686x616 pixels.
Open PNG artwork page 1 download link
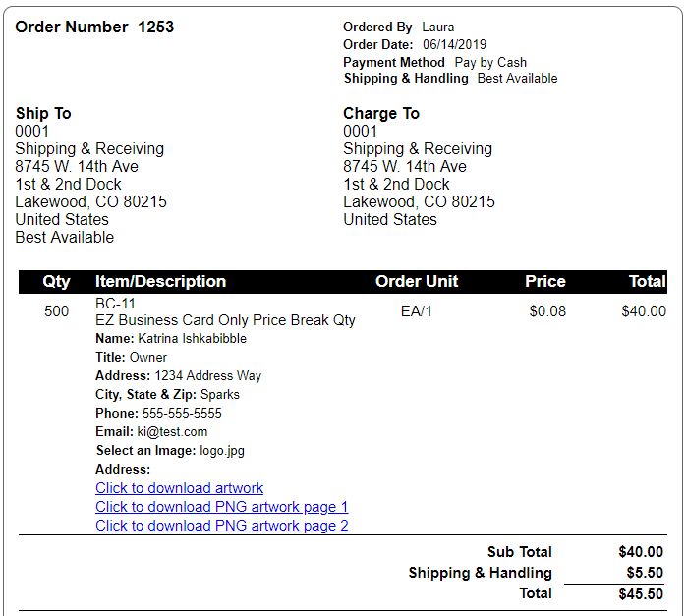click(222, 507)
